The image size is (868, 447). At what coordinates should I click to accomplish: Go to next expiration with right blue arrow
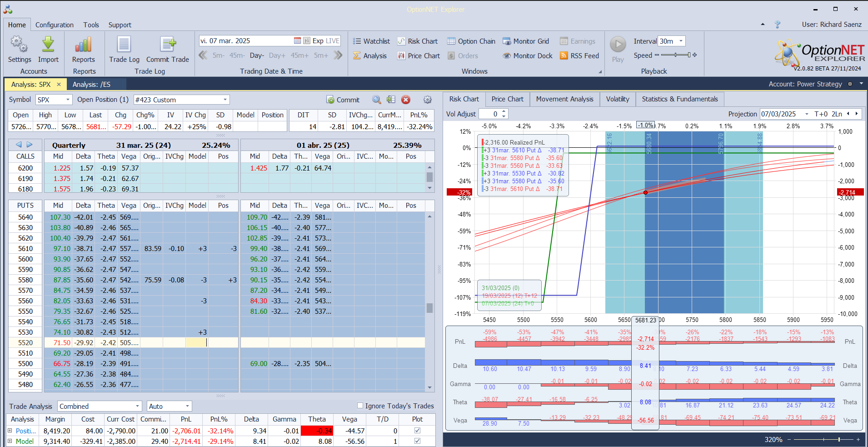click(x=30, y=145)
